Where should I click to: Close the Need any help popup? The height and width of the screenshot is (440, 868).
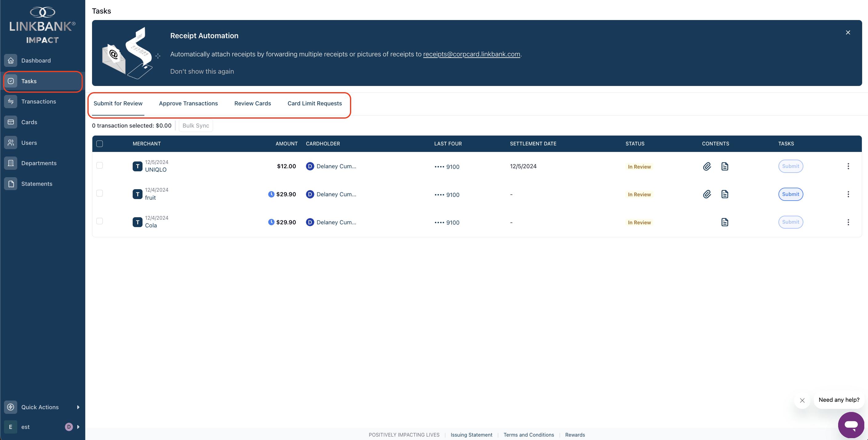coord(802,401)
